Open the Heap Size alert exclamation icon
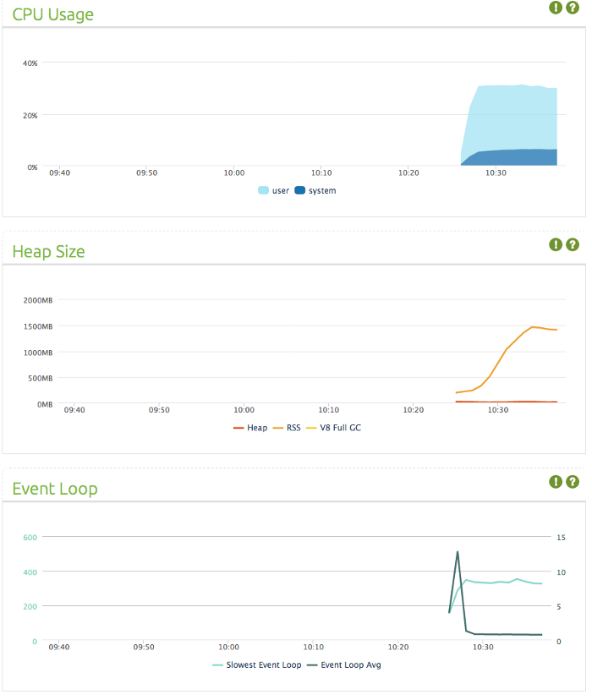The width and height of the screenshot is (592, 700). [556, 244]
